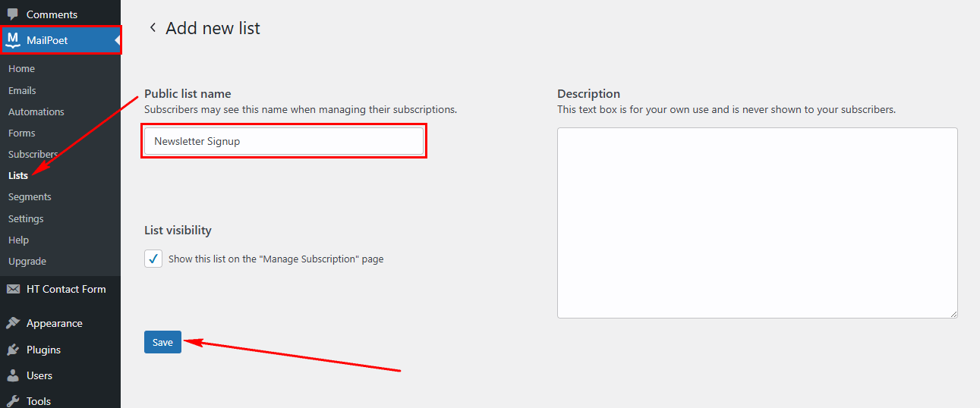
Task: Click the MailPoet logo icon
Action: pyautogui.click(x=13, y=40)
